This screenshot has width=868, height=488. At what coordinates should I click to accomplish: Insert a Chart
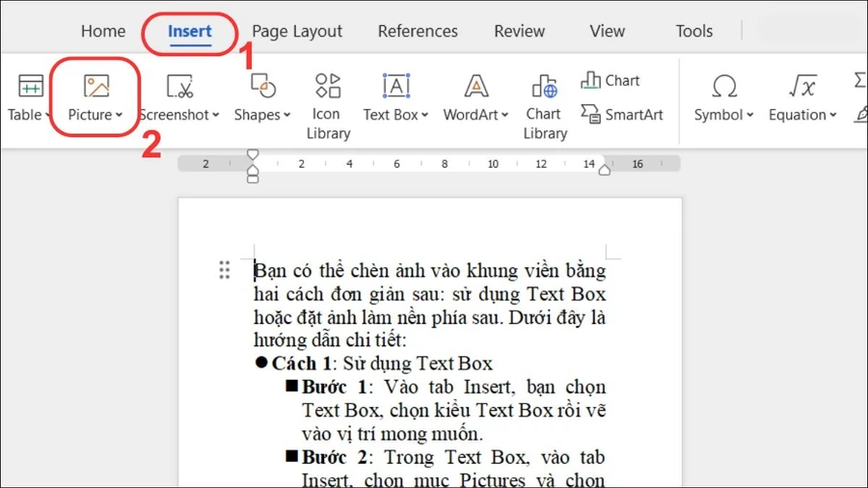[x=610, y=81]
